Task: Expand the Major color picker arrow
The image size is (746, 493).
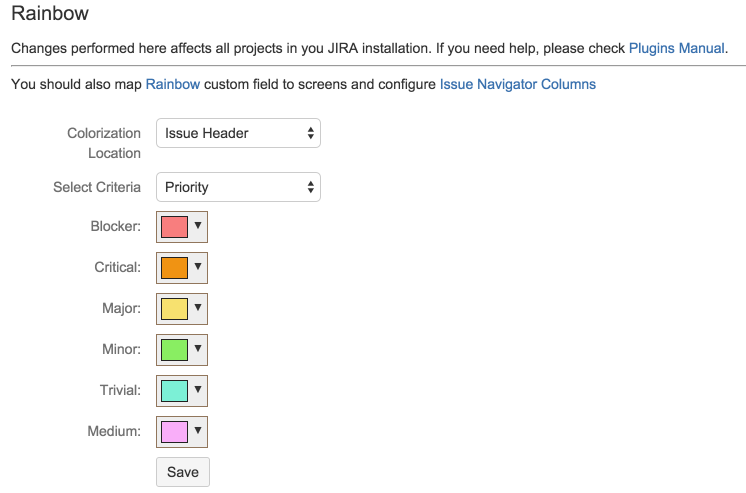Action: click(x=198, y=308)
